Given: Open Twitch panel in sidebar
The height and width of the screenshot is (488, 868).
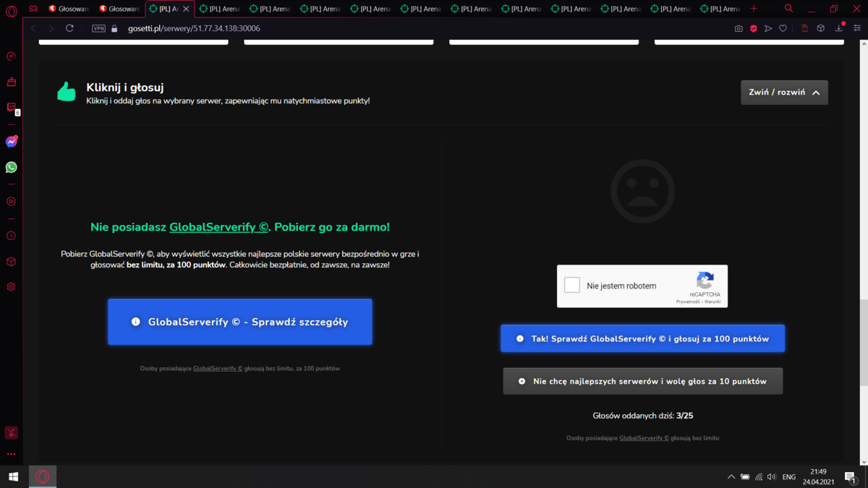Looking at the screenshot, I should tap(12, 108).
